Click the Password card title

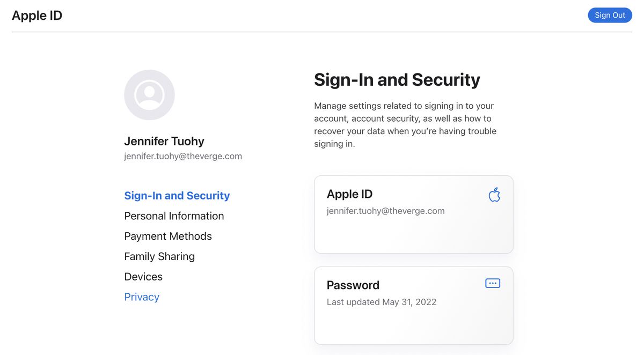(x=353, y=285)
